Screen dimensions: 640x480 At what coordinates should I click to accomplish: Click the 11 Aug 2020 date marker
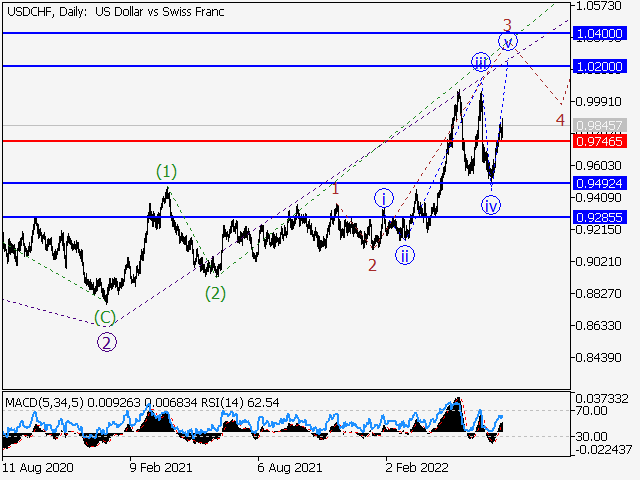click(38, 467)
